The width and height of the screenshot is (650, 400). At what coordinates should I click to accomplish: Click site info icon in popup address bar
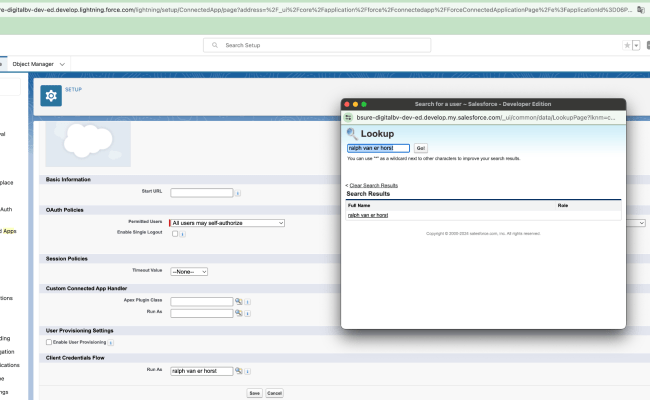click(349, 118)
